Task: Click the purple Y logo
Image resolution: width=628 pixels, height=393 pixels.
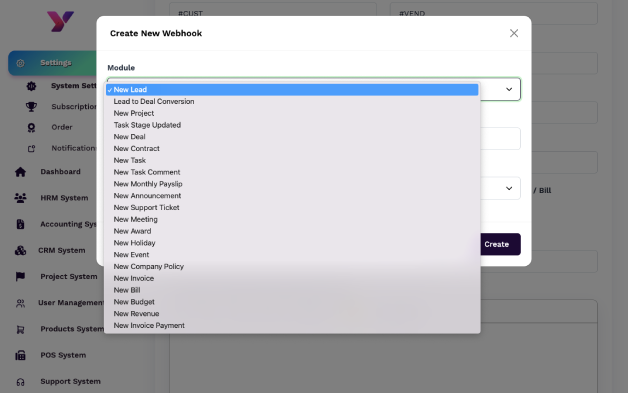Action: (x=60, y=21)
